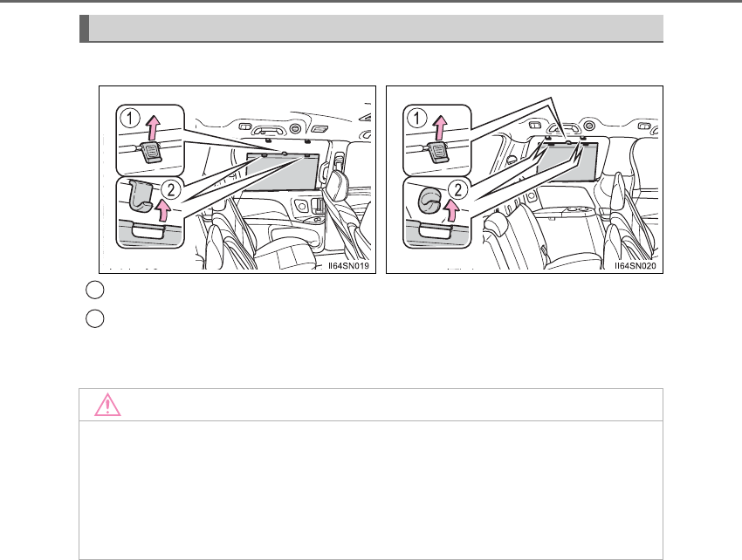Click the pink arrow next to the round hook in II64SN020
Viewport: 742px width, 560px height.
click(x=451, y=211)
